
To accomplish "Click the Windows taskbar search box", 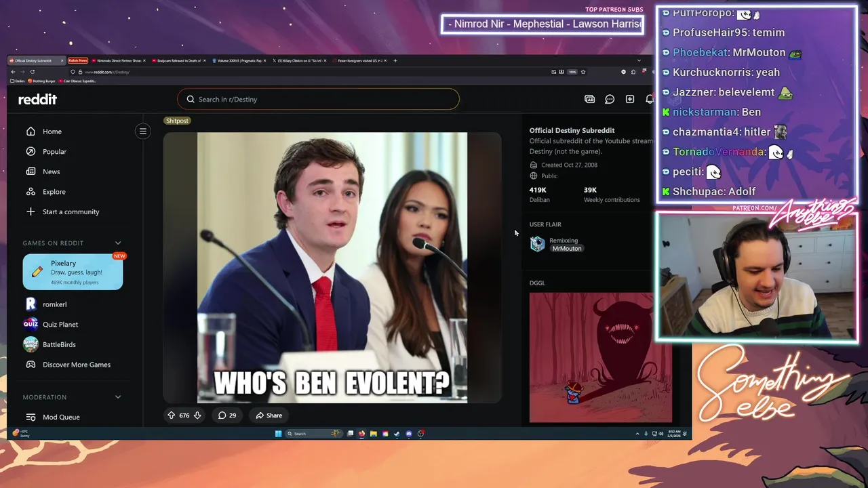I will [x=313, y=434].
